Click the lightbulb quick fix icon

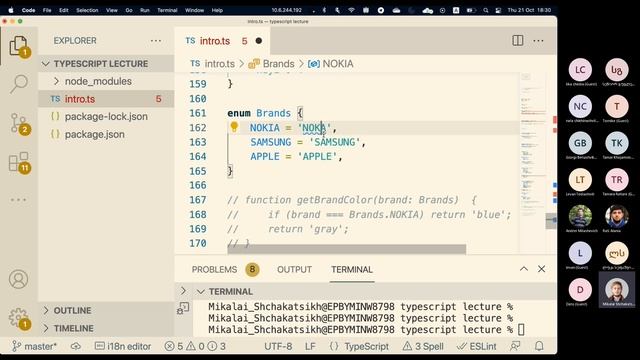tap(234, 127)
